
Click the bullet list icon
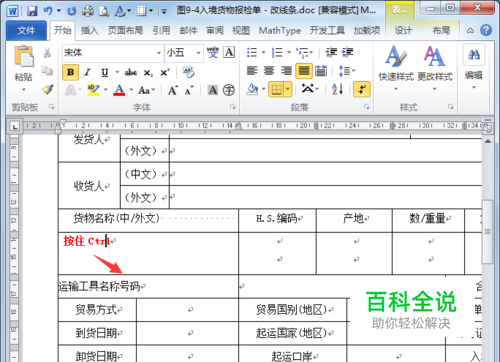[x=252, y=52]
